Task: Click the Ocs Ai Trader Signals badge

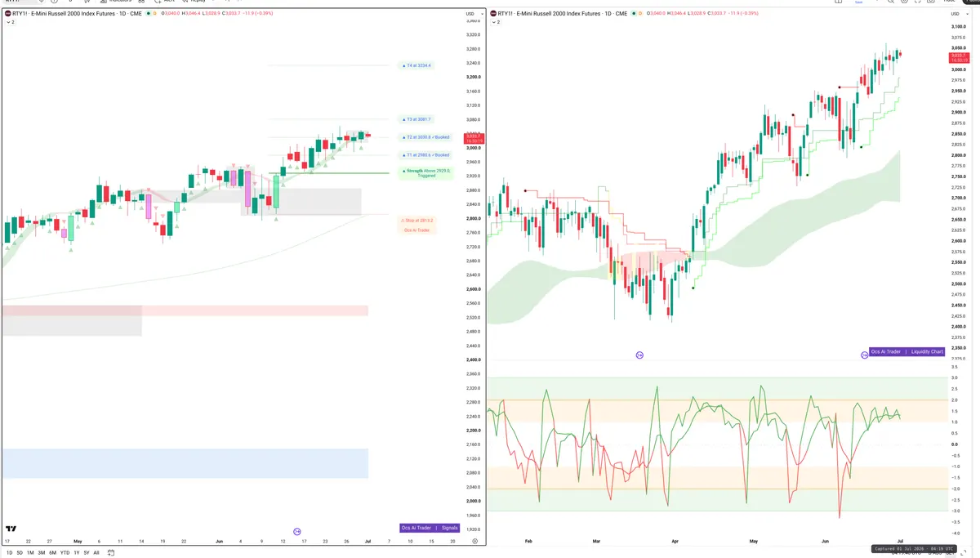Action: 430,528
